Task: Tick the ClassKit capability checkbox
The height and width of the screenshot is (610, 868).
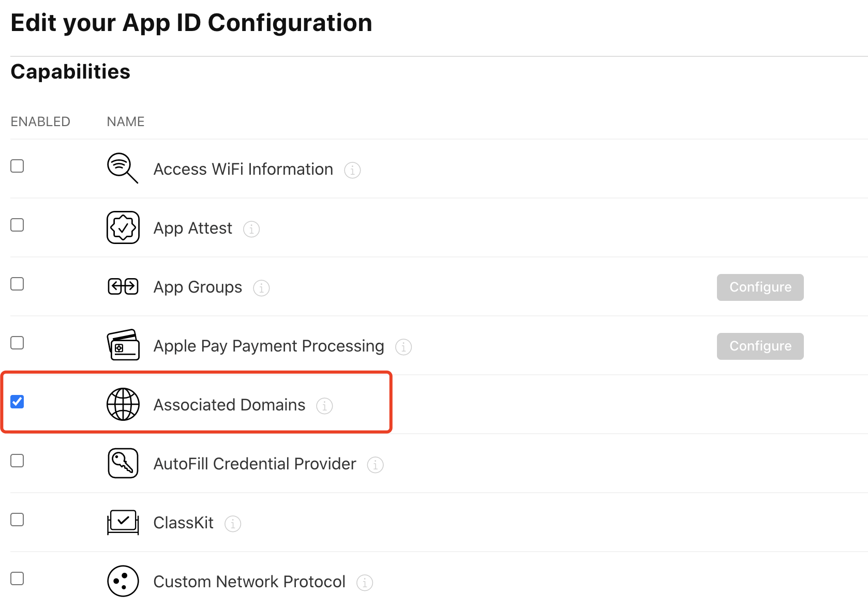Action: [x=17, y=520]
